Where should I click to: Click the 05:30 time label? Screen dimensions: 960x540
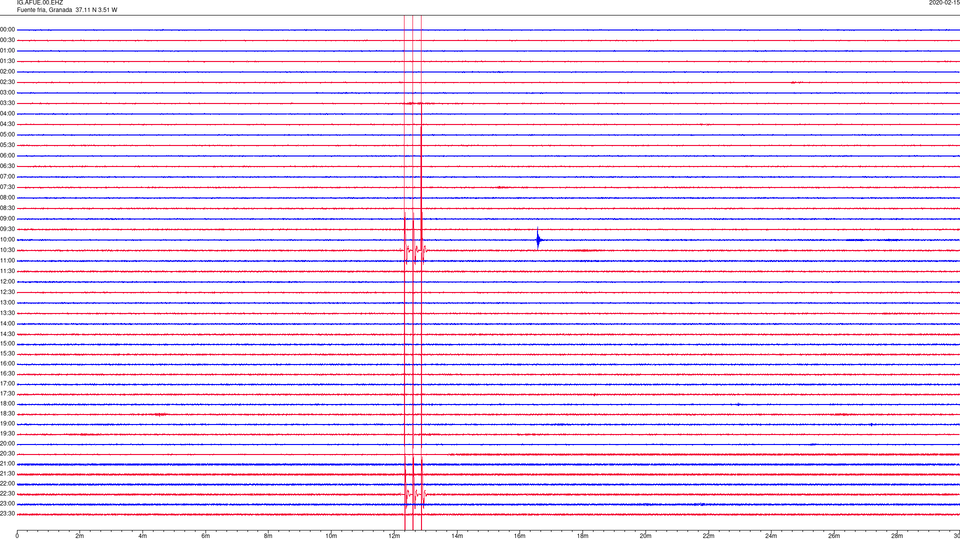click(7, 145)
